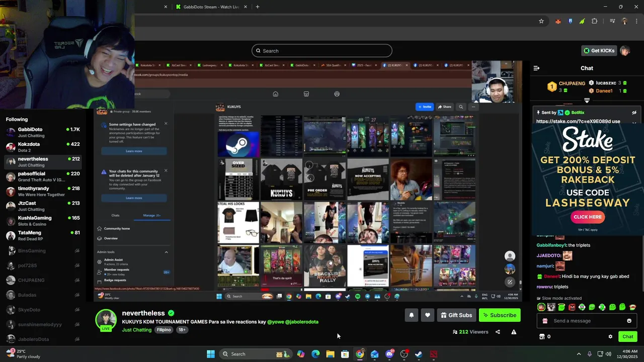Image resolution: width=644 pixels, height=362 pixels.
Task: Open KushlaGaming in Following list
Action: [x=42, y=221]
